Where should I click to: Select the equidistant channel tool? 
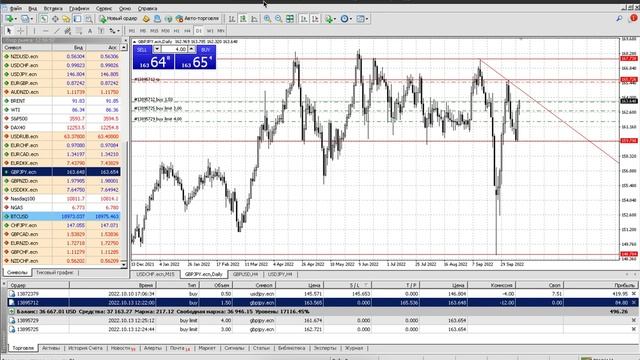click(68, 31)
